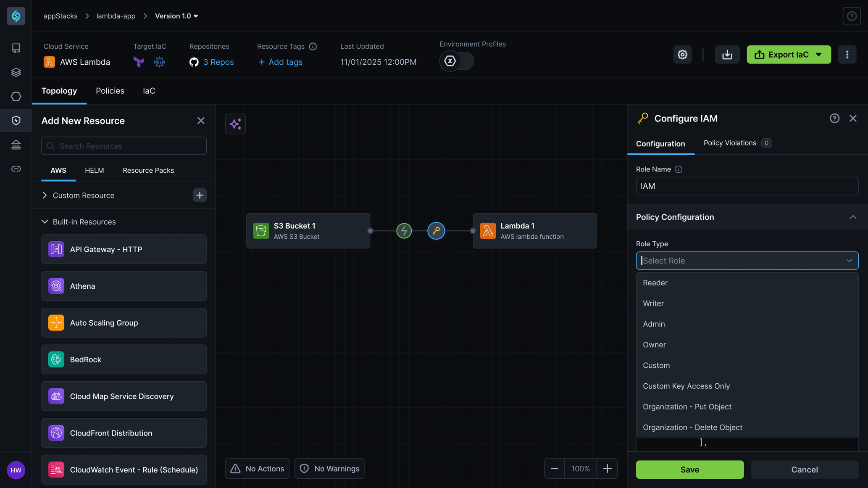
Task: Choose Organization - Delete Object role
Action: coord(747,427)
